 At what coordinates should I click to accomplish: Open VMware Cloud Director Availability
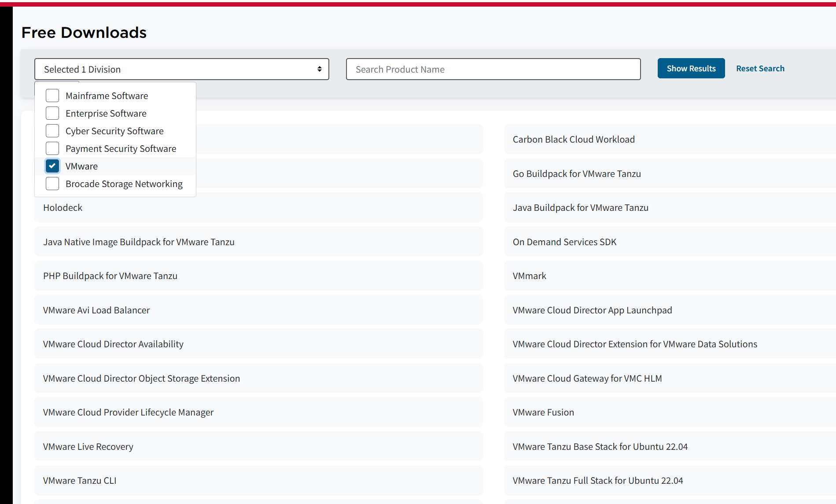point(259,344)
